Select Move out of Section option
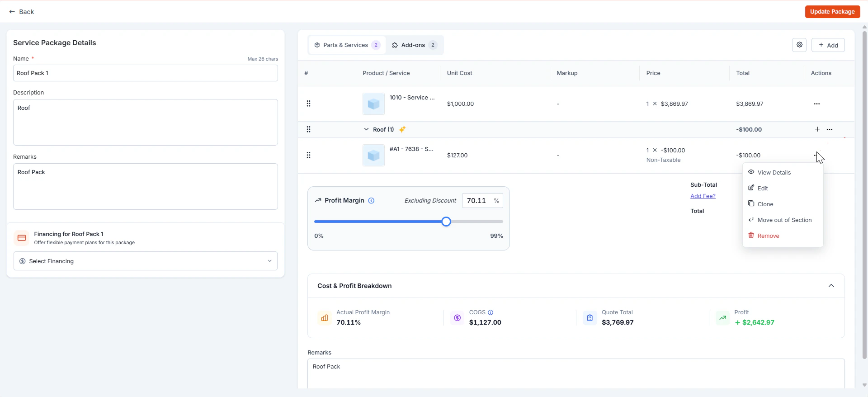This screenshot has width=868, height=397. [x=783, y=220]
